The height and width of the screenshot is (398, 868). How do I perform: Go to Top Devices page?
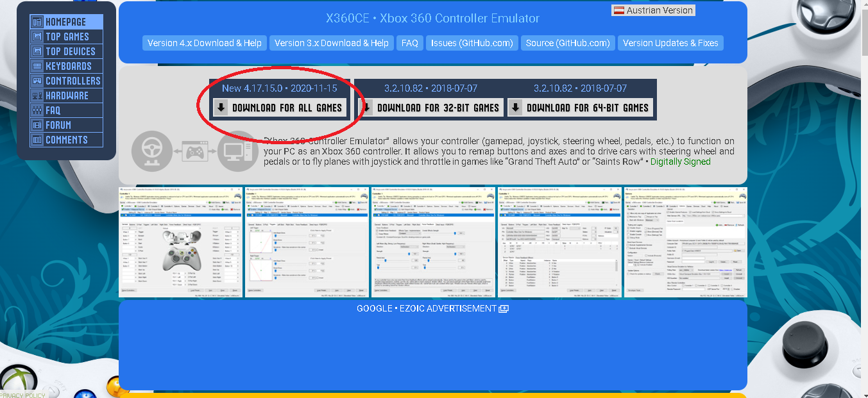click(x=66, y=51)
